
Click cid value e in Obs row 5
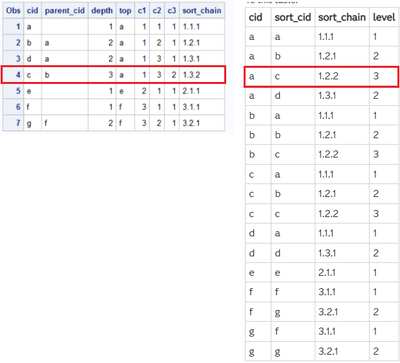29,91
